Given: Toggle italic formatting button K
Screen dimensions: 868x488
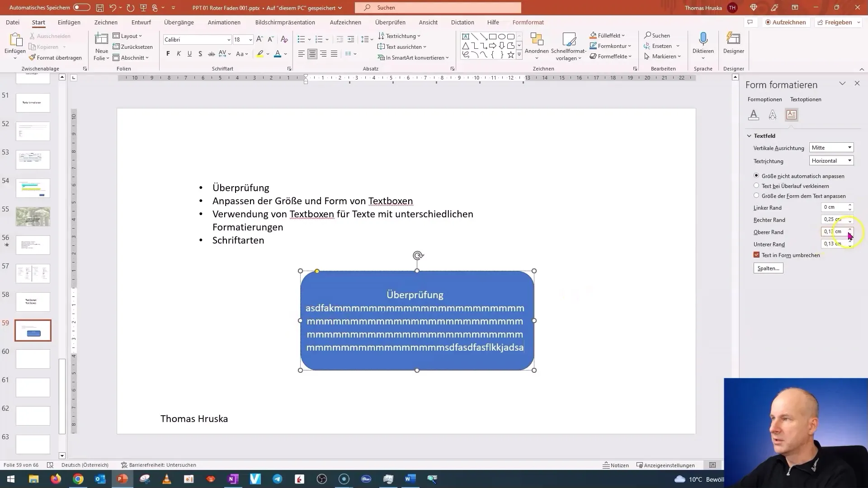Looking at the screenshot, I should tap(179, 54).
